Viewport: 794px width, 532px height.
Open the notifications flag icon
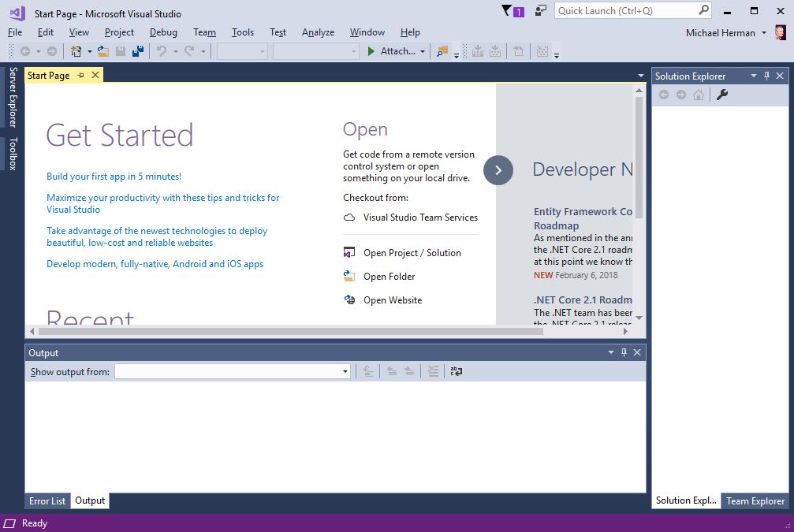pyautogui.click(x=513, y=10)
